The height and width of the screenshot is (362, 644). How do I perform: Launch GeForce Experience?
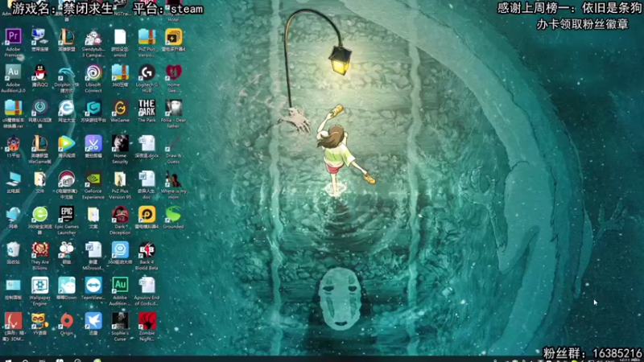[x=93, y=179]
